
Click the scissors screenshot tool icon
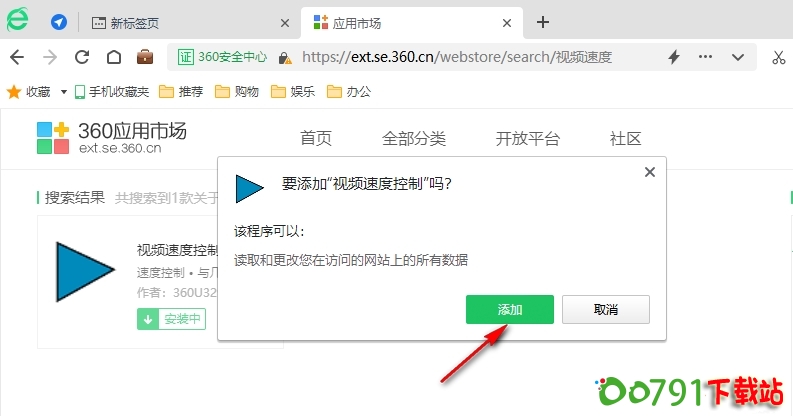pyautogui.click(x=778, y=57)
